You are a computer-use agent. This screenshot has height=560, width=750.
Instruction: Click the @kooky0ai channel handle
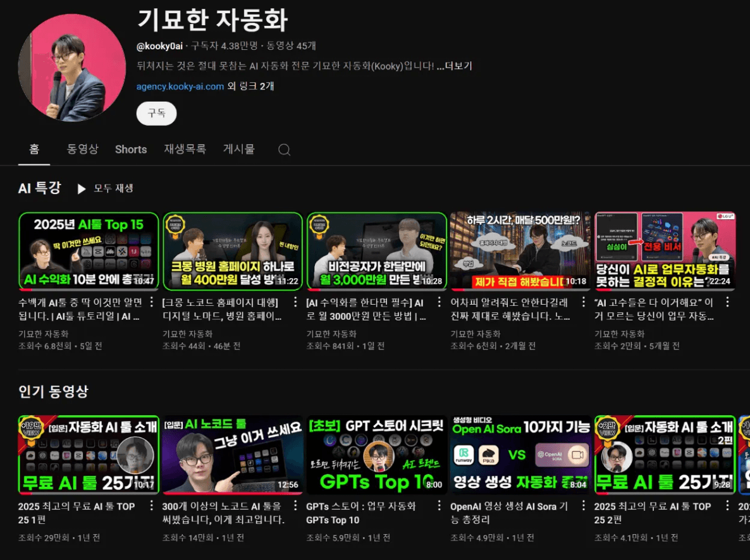coord(159,46)
